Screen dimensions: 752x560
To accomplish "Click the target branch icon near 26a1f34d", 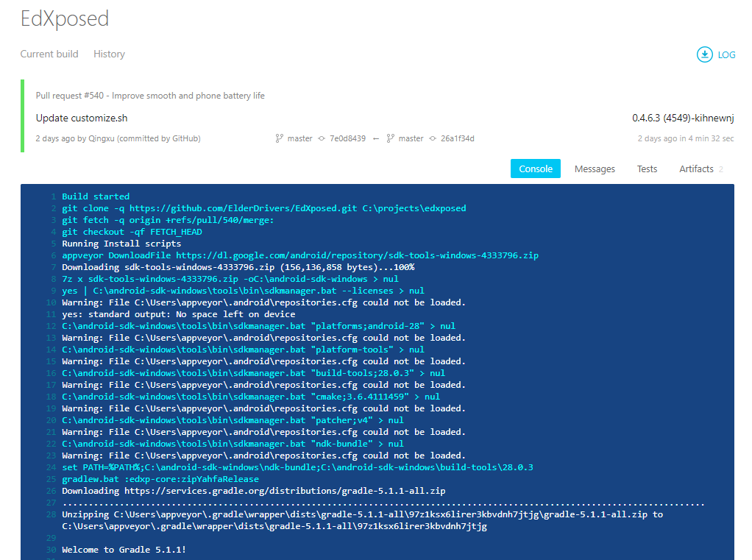I will coord(391,138).
